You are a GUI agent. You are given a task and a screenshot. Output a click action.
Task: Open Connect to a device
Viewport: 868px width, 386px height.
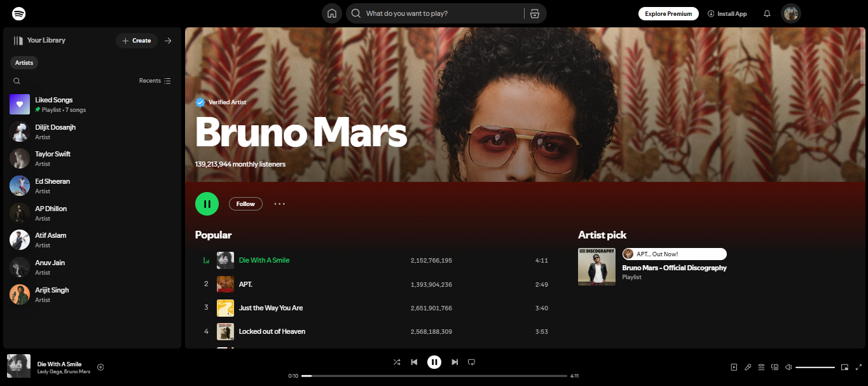[775, 367]
